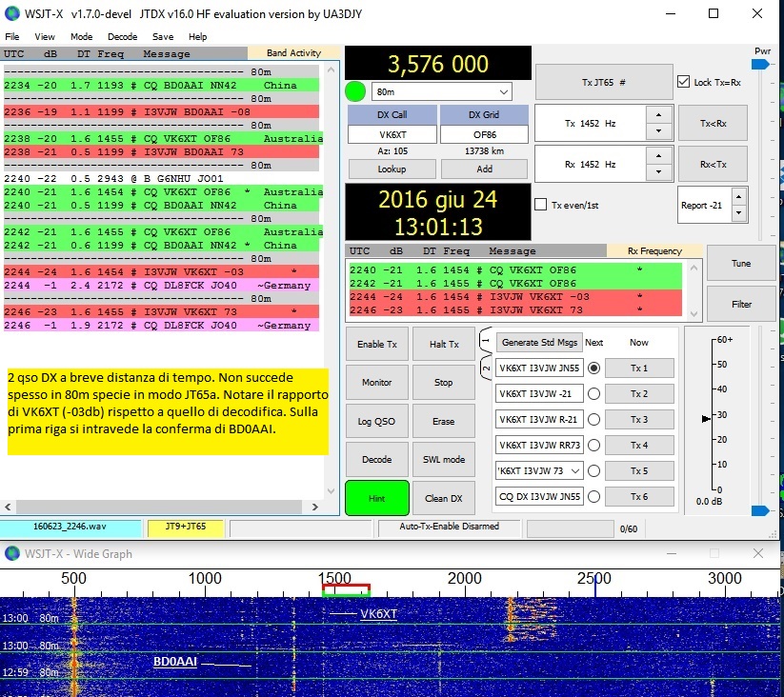Decrease the Report value with down arrow

point(739,213)
